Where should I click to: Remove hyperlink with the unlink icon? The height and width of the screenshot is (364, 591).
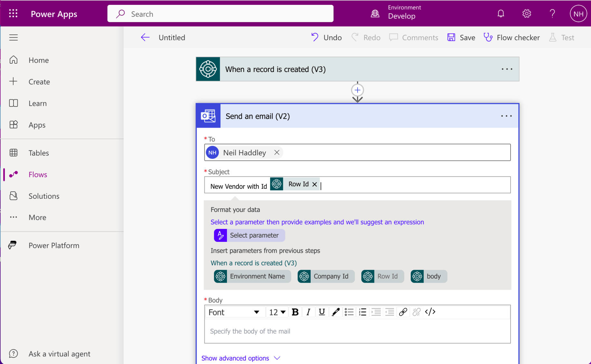[417, 312]
